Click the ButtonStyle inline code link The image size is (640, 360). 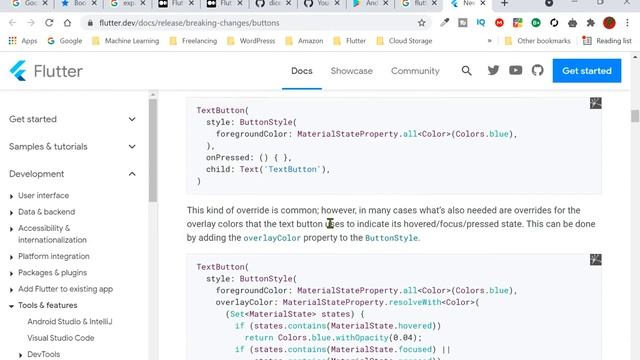coord(391,238)
